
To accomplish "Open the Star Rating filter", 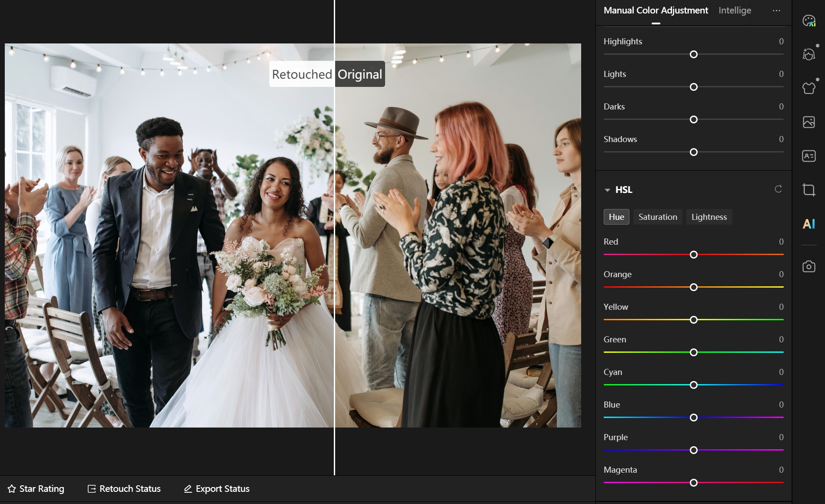I will tap(36, 489).
